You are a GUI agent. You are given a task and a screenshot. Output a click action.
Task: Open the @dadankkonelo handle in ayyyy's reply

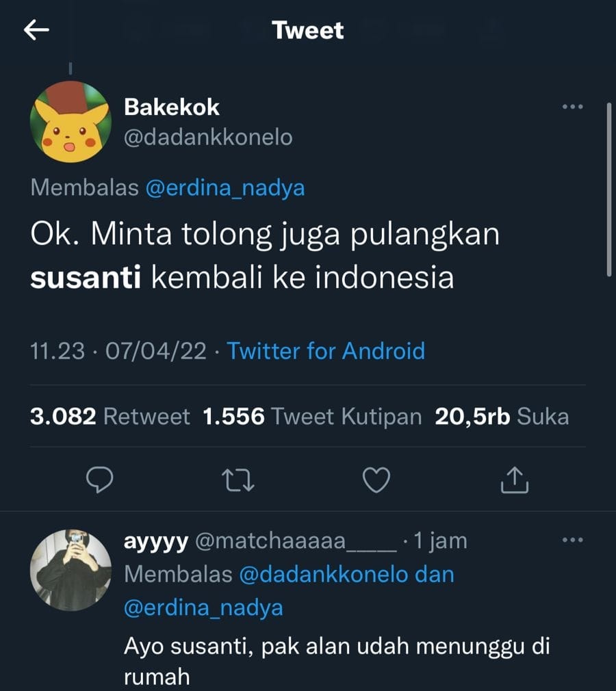tap(324, 574)
